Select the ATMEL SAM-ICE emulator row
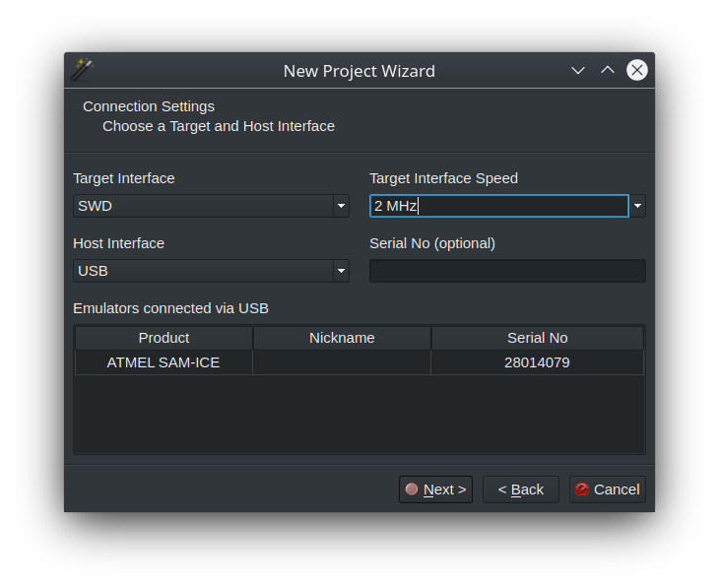Viewport: 719px width, 588px height. tap(163, 362)
